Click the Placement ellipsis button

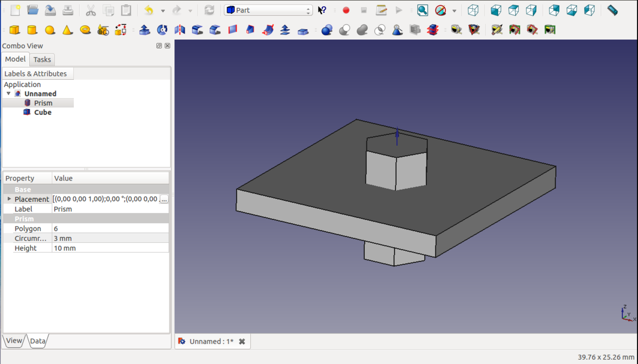pos(164,199)
